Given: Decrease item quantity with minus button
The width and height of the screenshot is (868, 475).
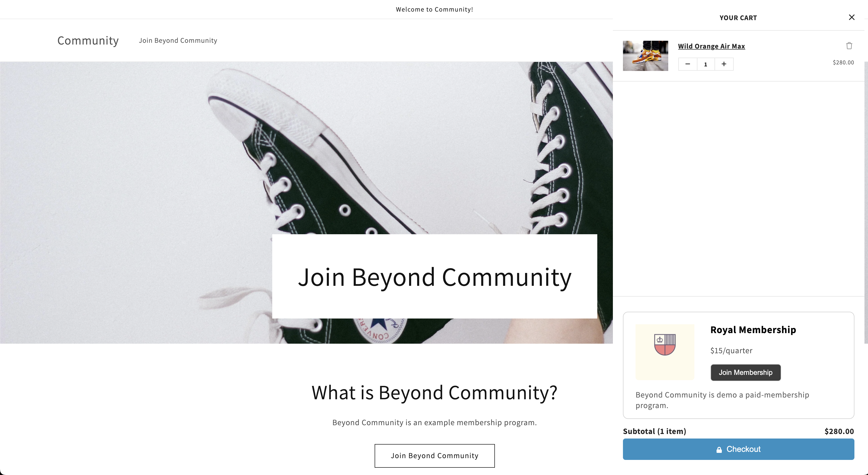Looking at the screenshot, I should [688, 64].
